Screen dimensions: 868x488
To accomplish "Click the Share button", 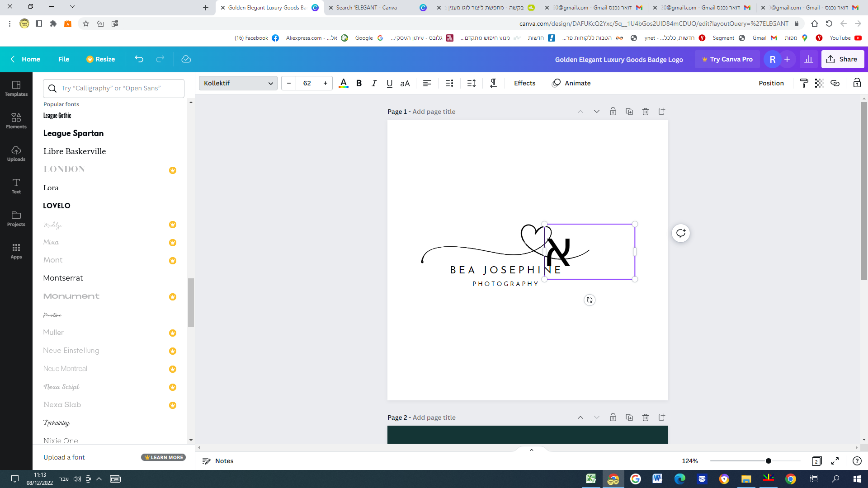I will [842, 59].
